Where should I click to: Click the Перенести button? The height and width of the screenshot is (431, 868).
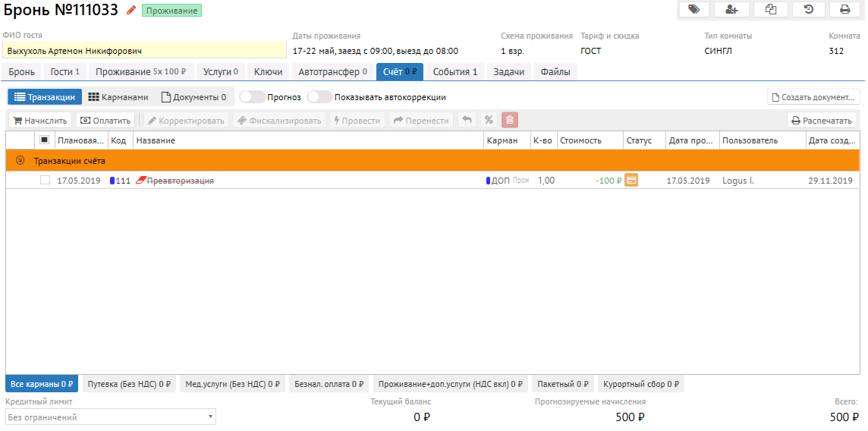pyautogui.click(x=421, y=120)
